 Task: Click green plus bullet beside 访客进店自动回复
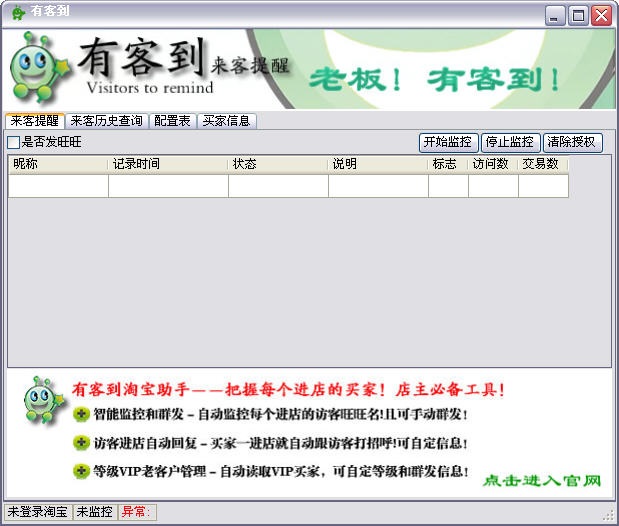pyautogui.click(x=81, y=443)
